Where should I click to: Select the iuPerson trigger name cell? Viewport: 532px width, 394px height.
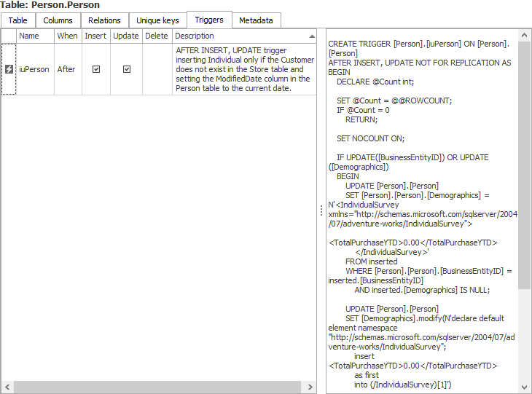34,69
